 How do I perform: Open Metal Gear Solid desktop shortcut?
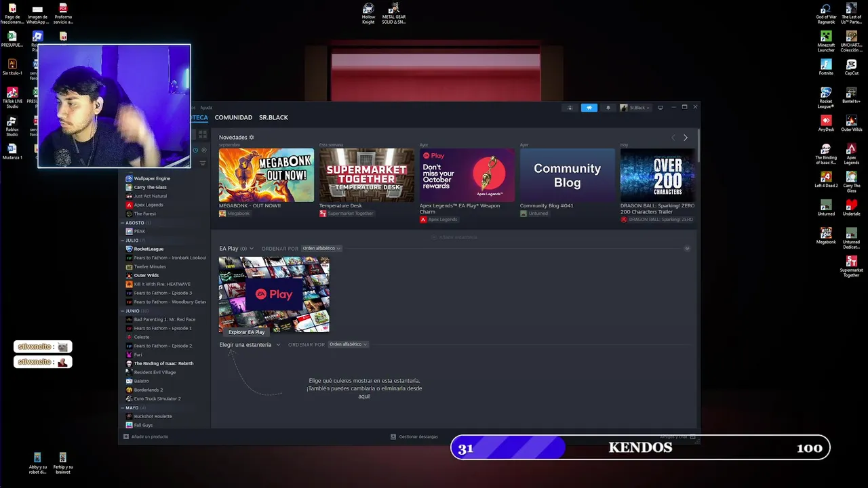point(393,14)
